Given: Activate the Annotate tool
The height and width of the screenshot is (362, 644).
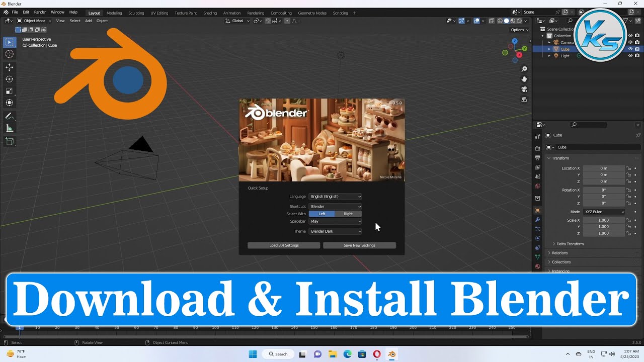Looking at the screenshot, I should 9,115.
